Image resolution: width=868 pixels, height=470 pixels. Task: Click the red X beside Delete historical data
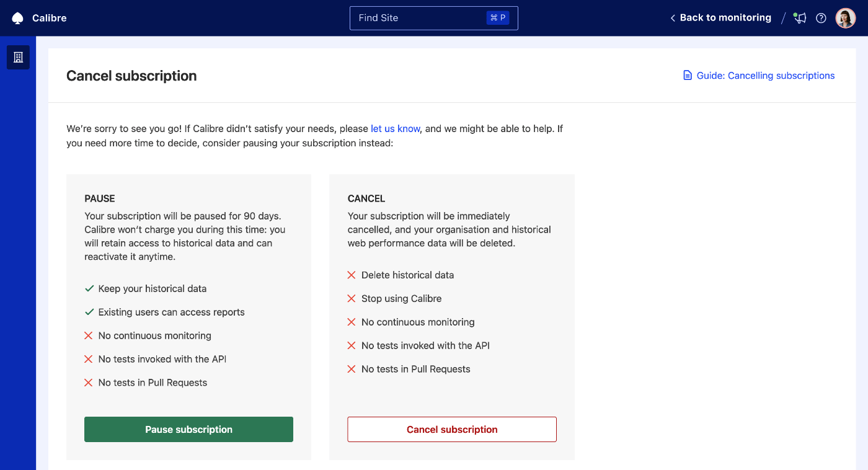[x=350, y=275]
